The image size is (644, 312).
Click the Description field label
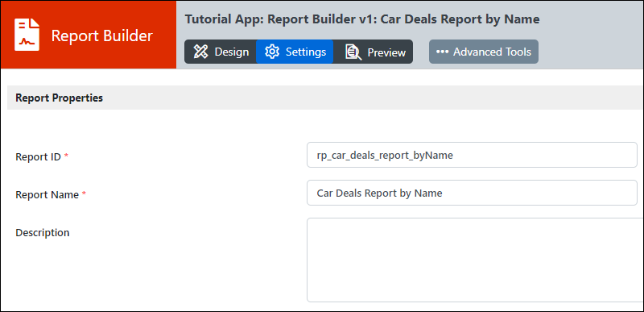coord(43,233)
